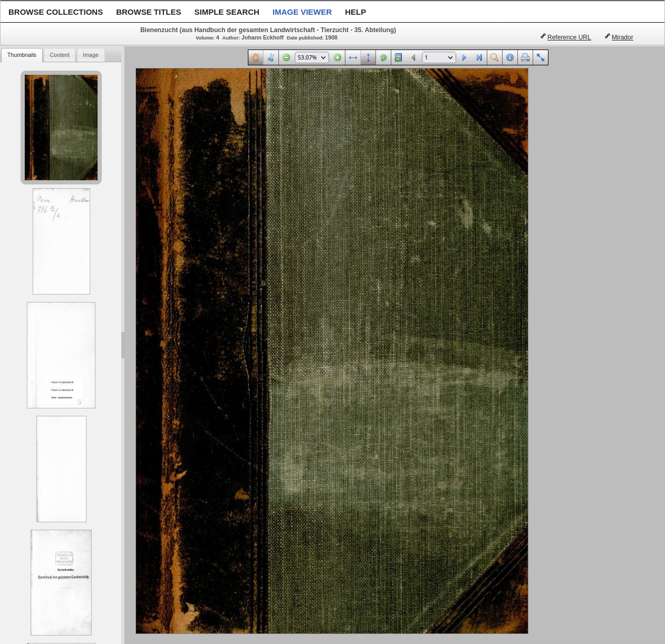Image resolution: width=665 pixels, height=644 pixels.
Task: Jump to the last page
Action: (x=479, y=57)
